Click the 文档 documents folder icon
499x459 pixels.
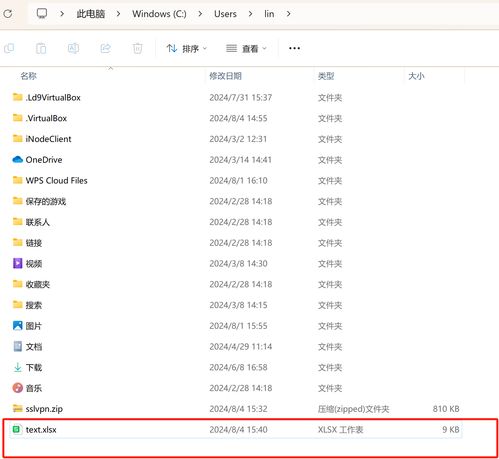click(x=17, y=346)
